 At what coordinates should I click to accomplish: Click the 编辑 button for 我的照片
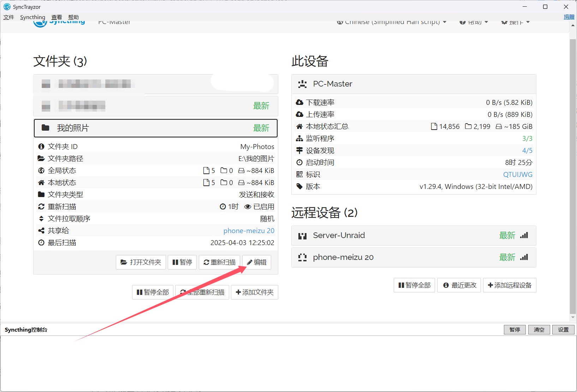[257, 262]
